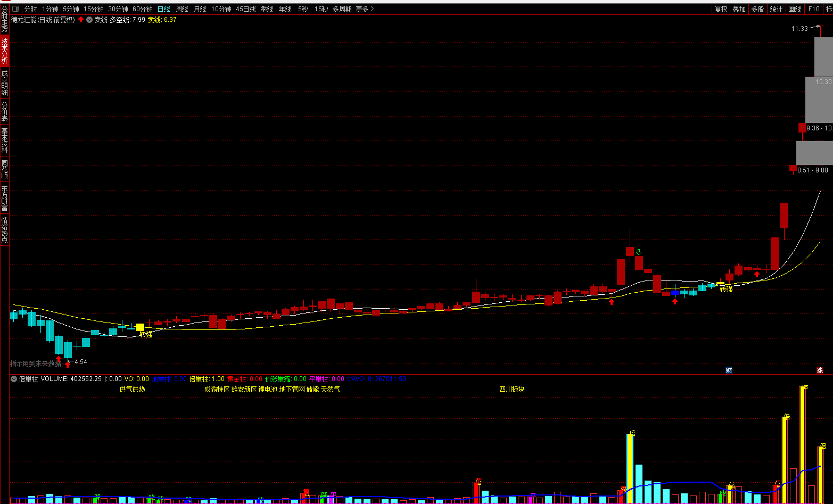Select the 15秒 period
This screenshot has height=504, width=833.
click(x=321, y=9)
